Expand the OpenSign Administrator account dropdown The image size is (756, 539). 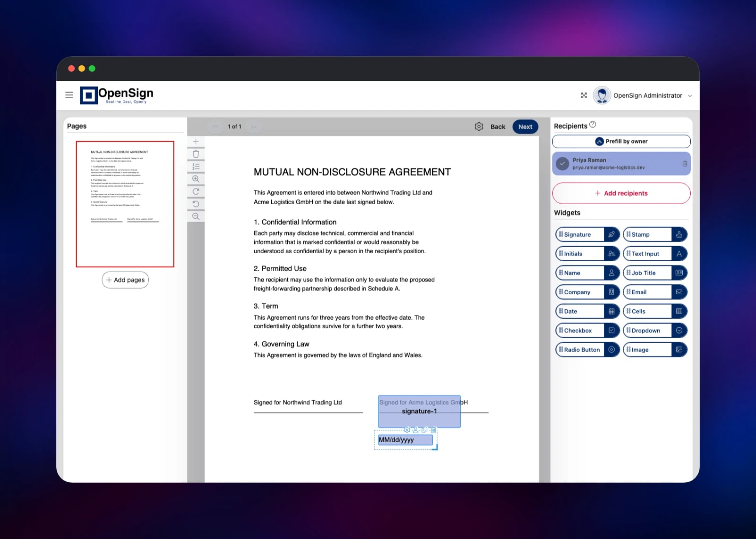click(690, 95)
